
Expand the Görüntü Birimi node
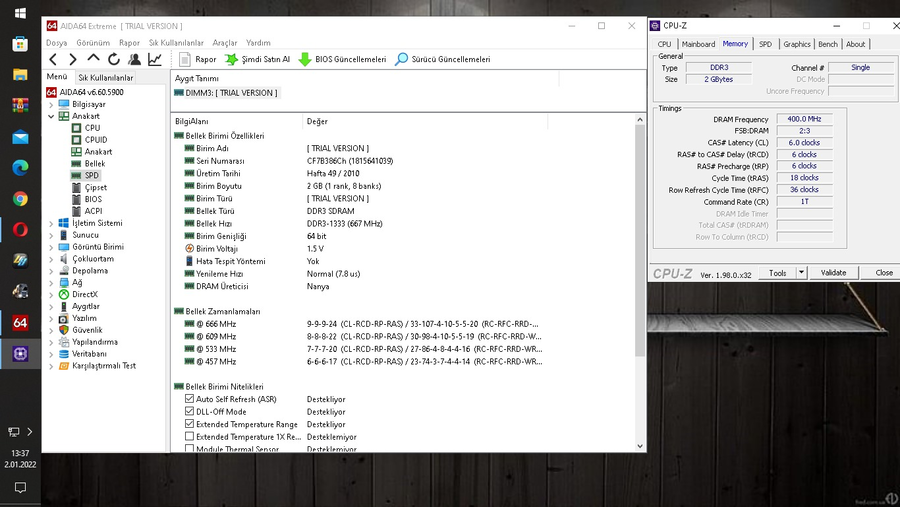click(51, 247)
